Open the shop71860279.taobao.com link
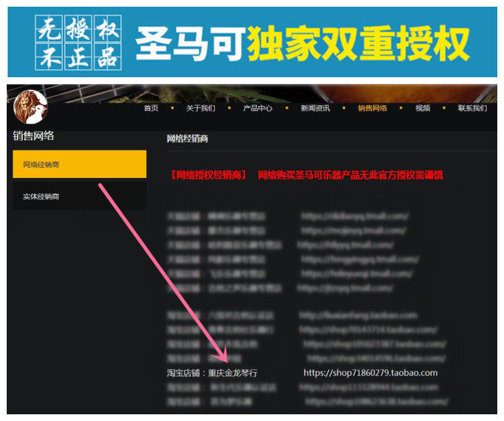This screenshot has width=504, height=421. tap(370, 373)
